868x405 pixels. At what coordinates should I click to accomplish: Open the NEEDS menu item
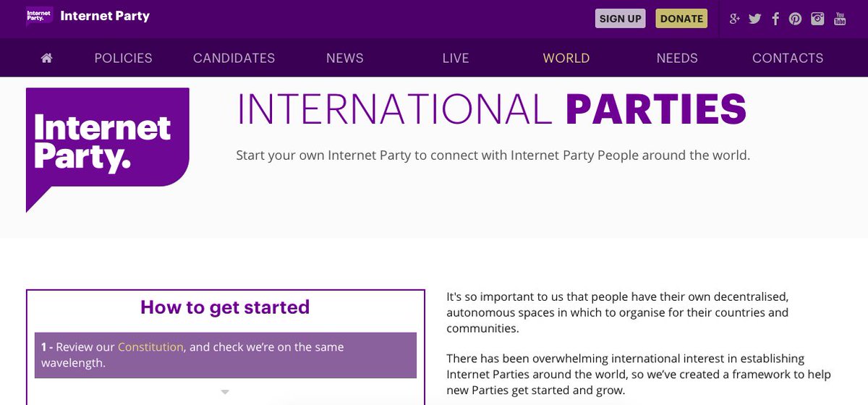677,58
